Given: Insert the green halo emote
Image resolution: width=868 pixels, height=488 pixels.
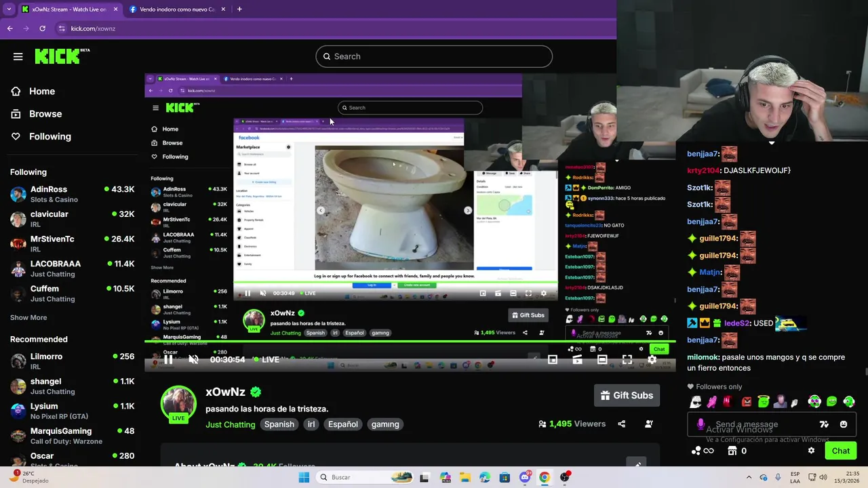Looking at the screenshot, I should point(764,402).
